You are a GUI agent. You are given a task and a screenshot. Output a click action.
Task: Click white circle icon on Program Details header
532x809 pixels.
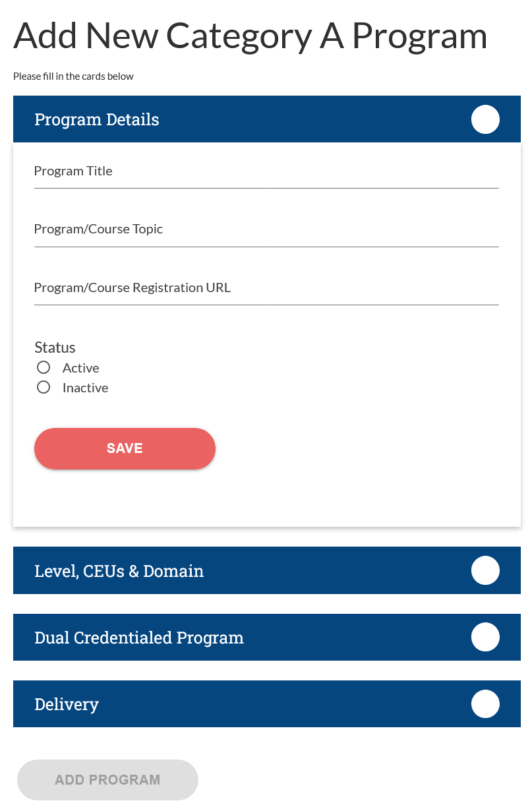485,119
